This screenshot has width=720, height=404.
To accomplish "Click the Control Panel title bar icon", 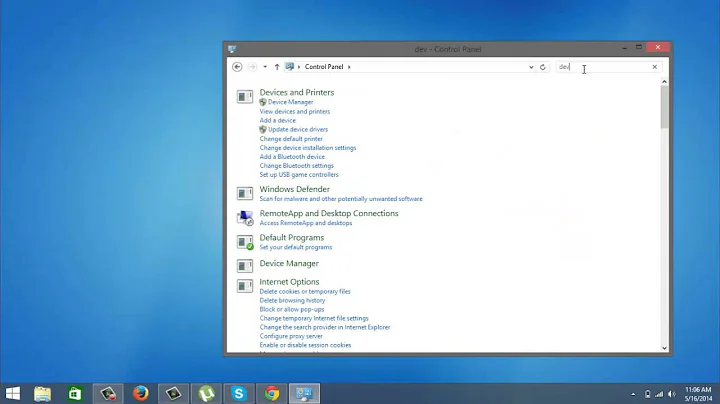I will (232, 49).
